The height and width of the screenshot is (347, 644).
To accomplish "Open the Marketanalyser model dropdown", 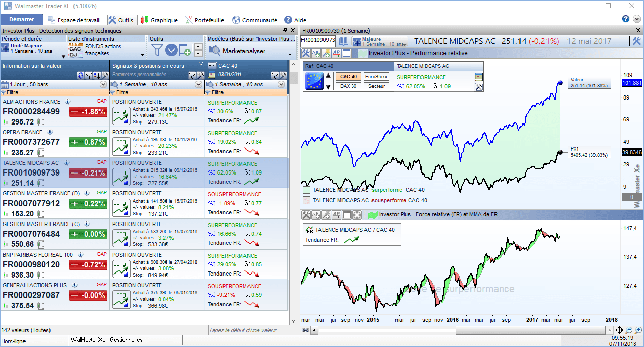I will click(290, 55).
